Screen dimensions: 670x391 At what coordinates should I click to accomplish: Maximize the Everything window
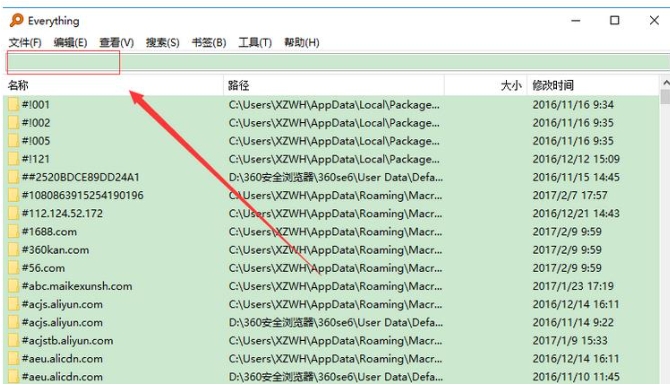pos(614,21)
